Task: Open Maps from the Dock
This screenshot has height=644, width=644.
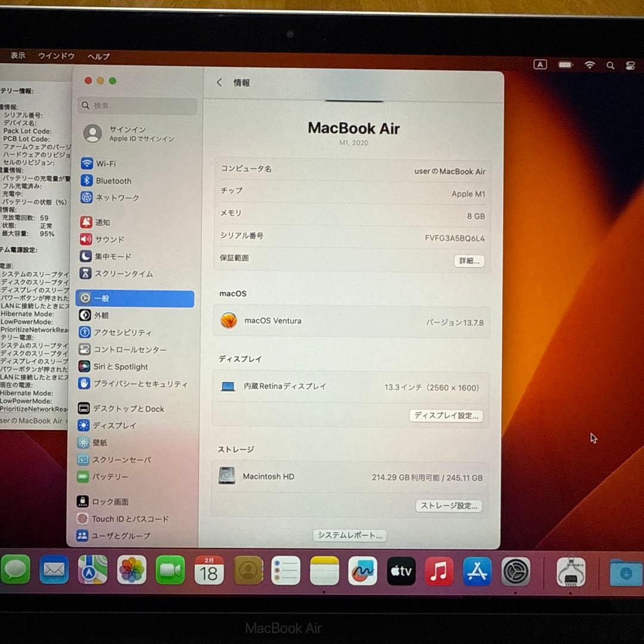Action: (93, 569)
